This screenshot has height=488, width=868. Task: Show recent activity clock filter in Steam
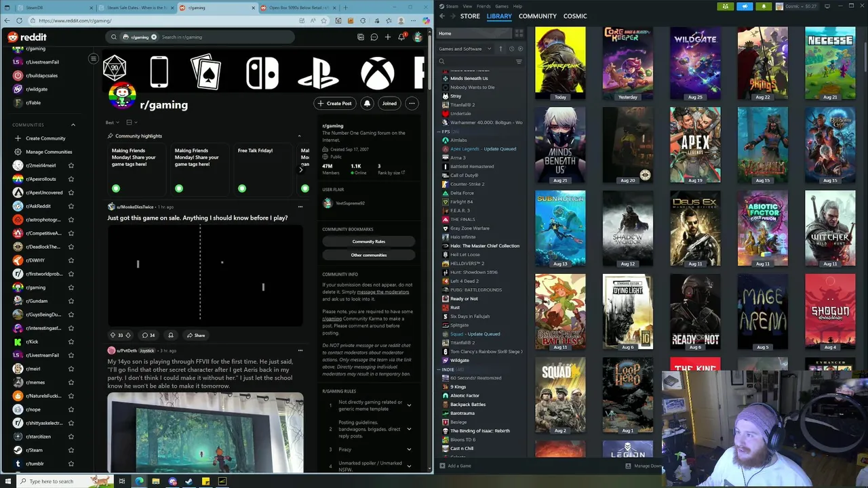coord(511,49)
